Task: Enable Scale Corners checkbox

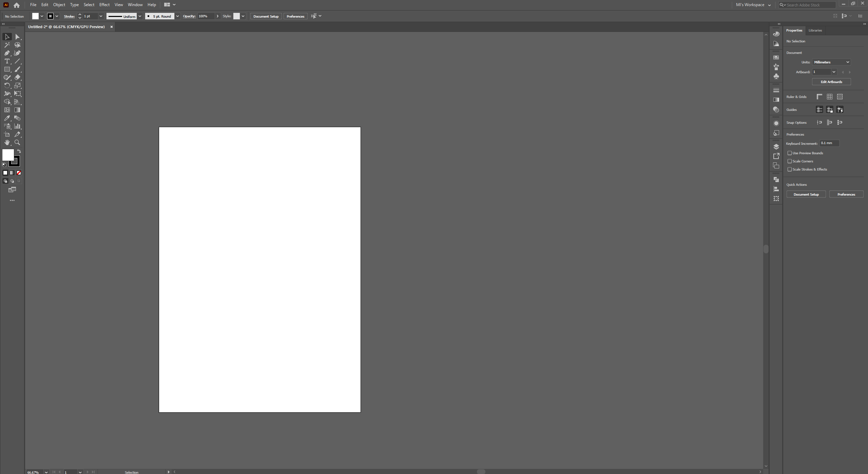Action: pos(790,161)
